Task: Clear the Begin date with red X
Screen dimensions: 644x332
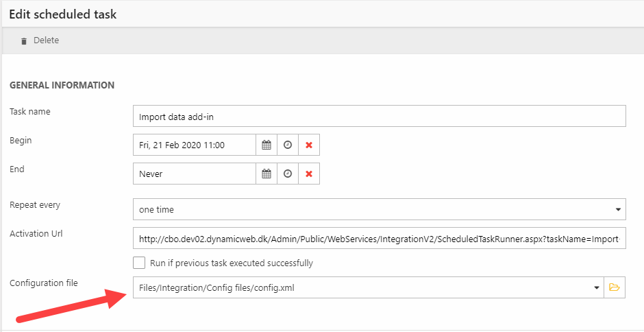Action: [x=309, y=145]
